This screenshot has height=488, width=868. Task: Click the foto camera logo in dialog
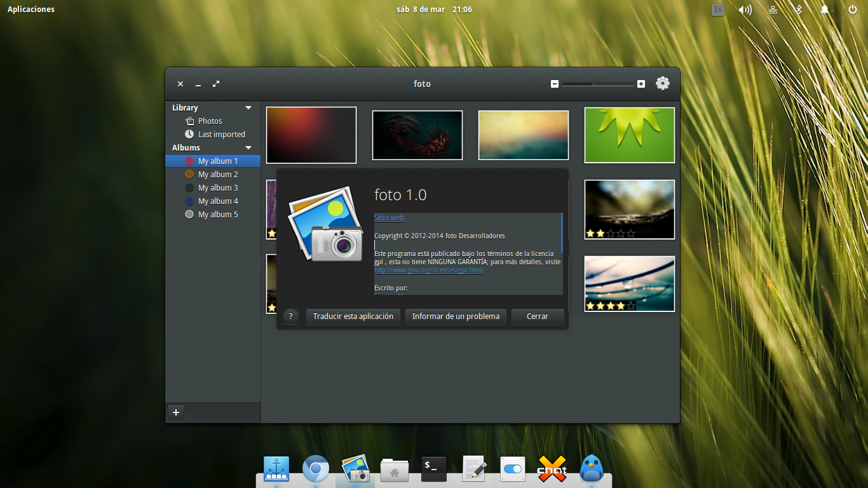coord(326,224)
